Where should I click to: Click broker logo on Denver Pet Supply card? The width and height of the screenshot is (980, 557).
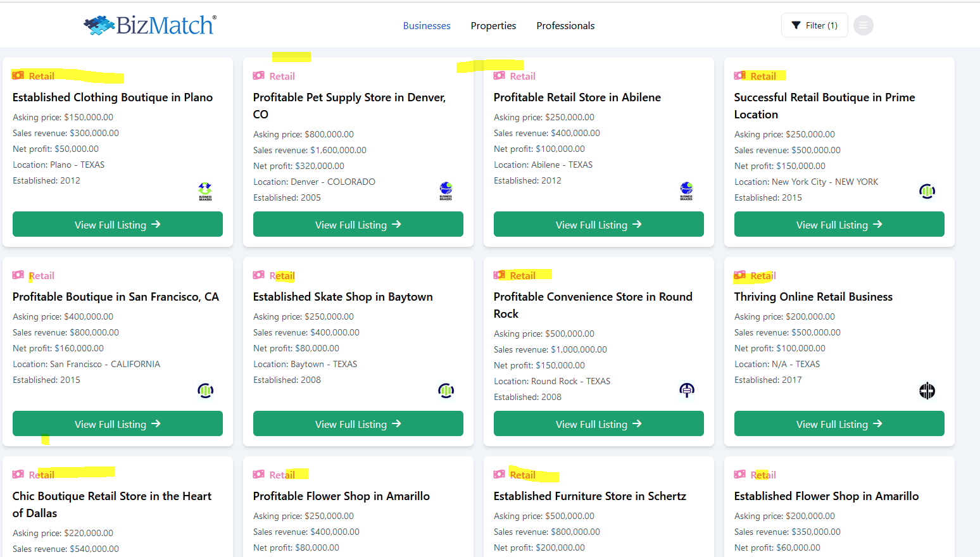tap(446, 191)
